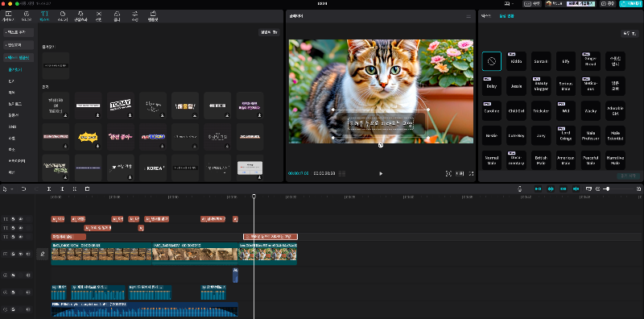
Task: Click the Export button in top right
Action: point(630,3)
